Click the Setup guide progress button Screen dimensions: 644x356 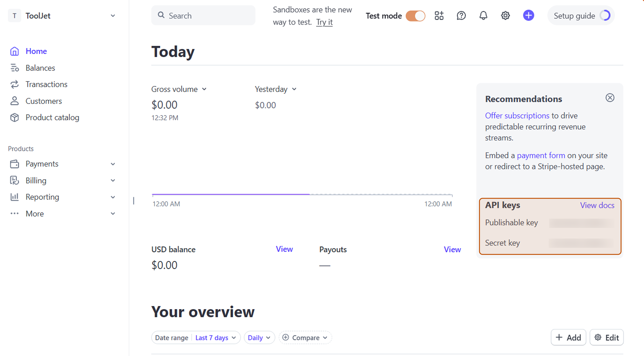tap(581, 16)
